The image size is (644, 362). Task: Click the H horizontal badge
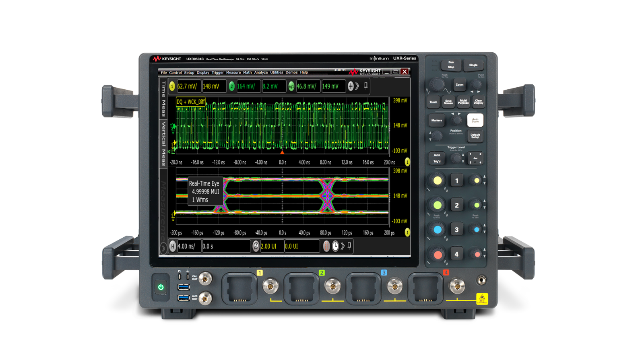click(x=172, y=246)
